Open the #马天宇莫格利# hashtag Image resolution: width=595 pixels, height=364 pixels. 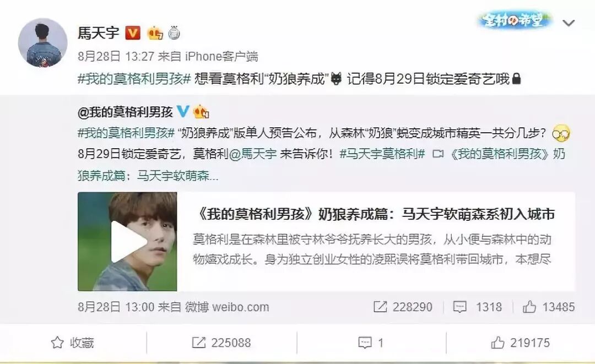[x=382, y=154]
